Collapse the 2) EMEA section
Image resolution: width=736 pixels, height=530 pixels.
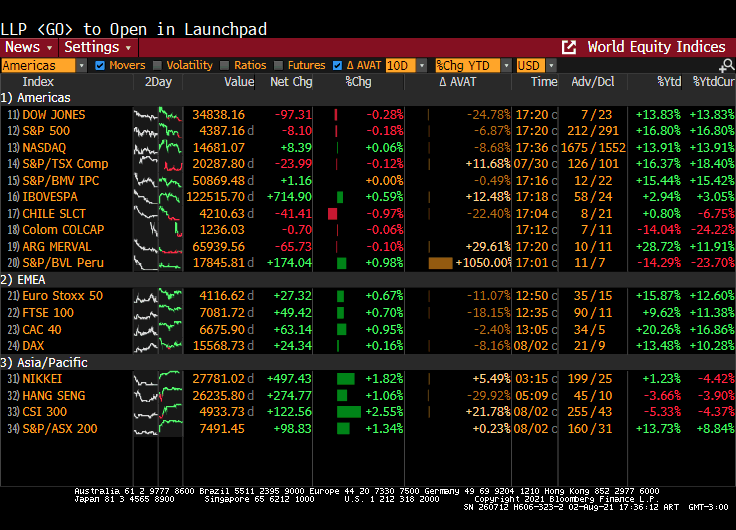[23, 280]
